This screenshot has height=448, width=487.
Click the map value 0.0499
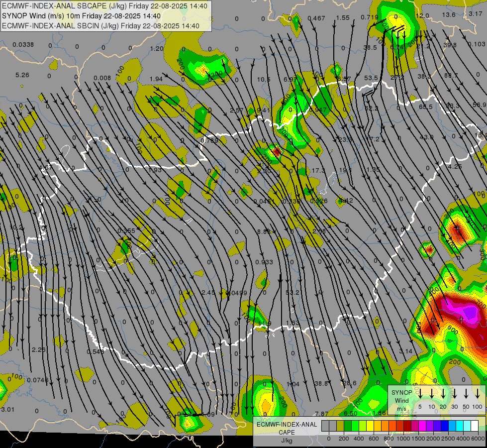(236, 293)
